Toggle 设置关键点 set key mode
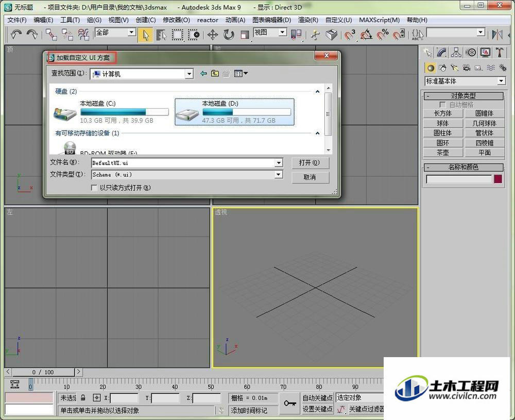The width and height of the screenshot is (515, 420). (x=317, y=409)
